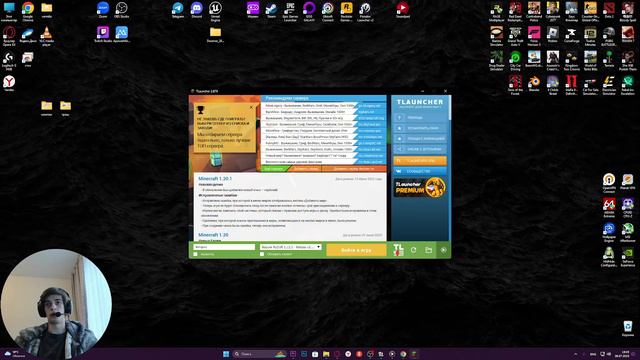640x360 pixels.
Task: Select the City Car Driving icon
Action: point(515,60)
